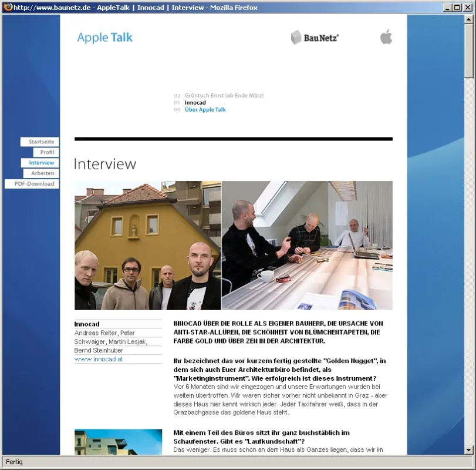
Task: Click the name Bernd Steinhuber
Action: tap(99, 350)
